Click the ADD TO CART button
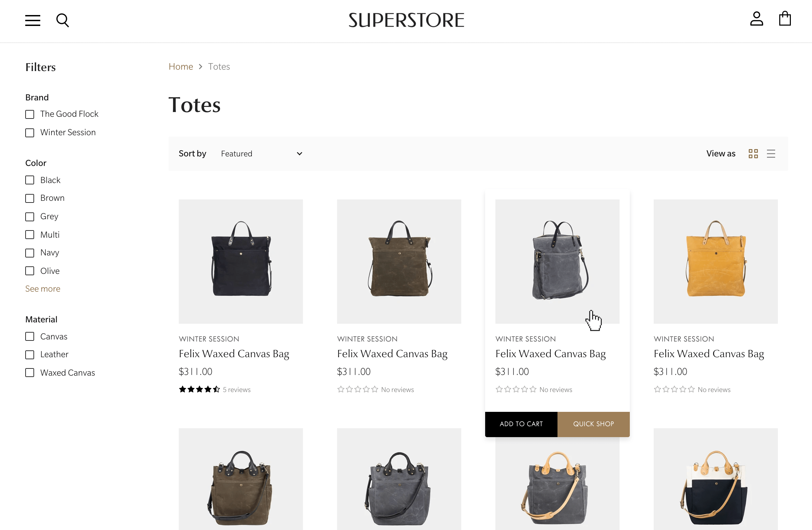 (521, 424)
